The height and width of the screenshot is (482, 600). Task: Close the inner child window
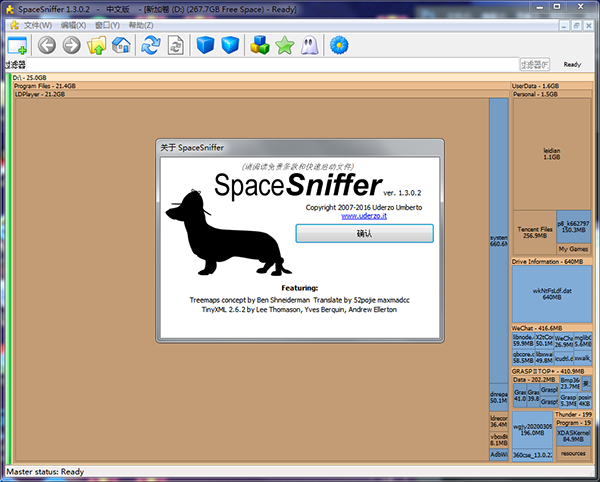pyautogui.click(x=589, y=26)
